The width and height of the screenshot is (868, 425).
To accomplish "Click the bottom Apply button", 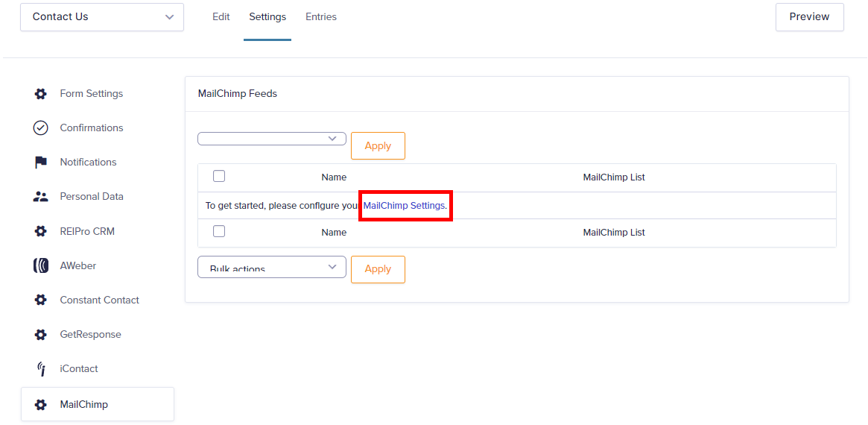I will [x=378, y=269].
